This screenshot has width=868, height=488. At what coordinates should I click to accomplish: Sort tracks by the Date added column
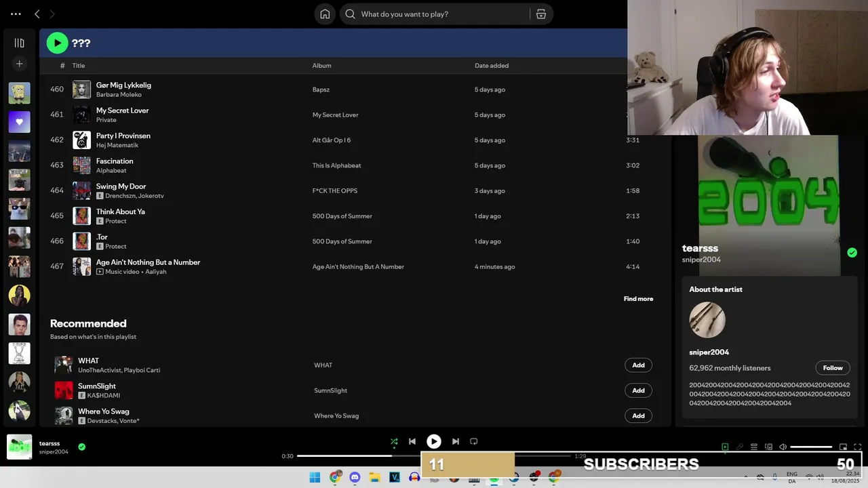pyautogui.click(x=492, y=66)
